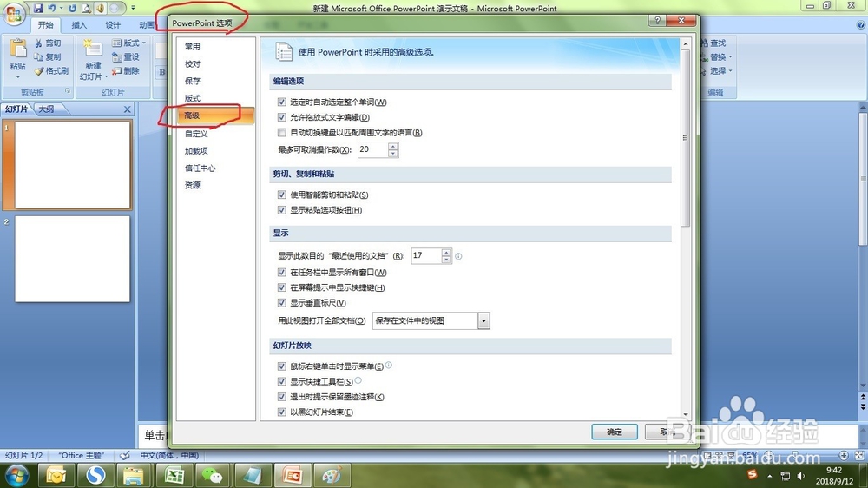This screenshot has width=868, height=488.
Task: Click the Save icon in quick access toolbar
Action: (37, 9)
